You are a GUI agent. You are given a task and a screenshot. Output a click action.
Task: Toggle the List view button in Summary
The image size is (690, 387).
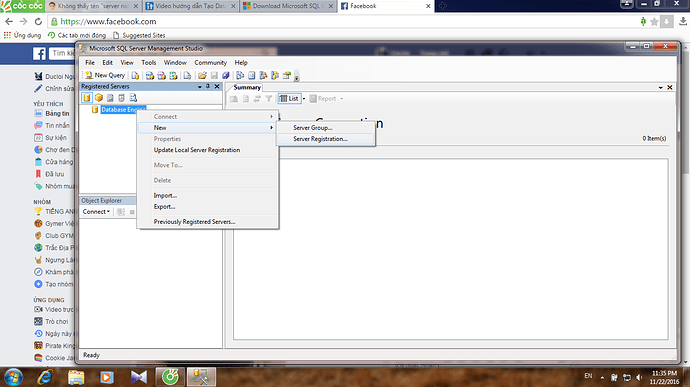coord(290,99)
